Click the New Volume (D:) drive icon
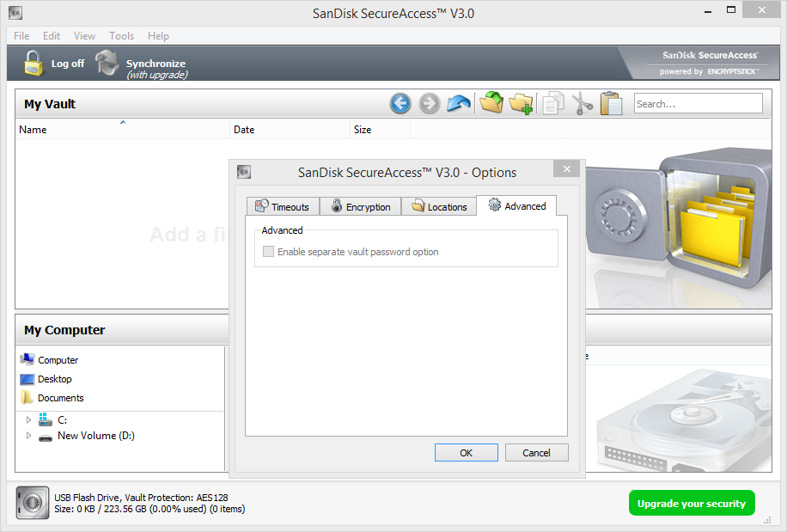This screenshot has height=532, width=787. point(46,437)
